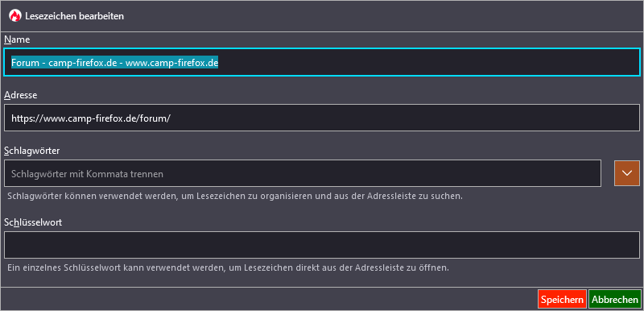Click the empty right end of the Schlagwörter input
This screenshot has width=644, height=311.
pyautogui.click(x=382, y=173)
